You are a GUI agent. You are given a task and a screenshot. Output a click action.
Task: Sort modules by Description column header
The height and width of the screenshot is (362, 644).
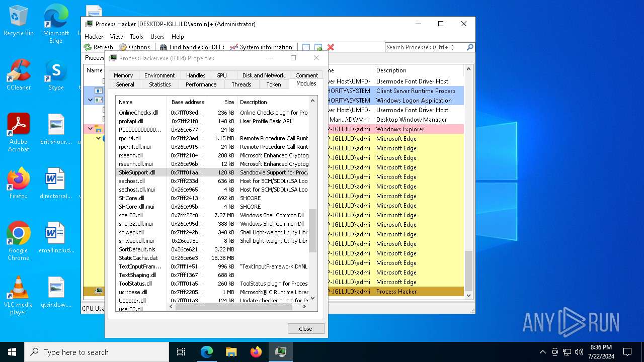click(272, 102)
